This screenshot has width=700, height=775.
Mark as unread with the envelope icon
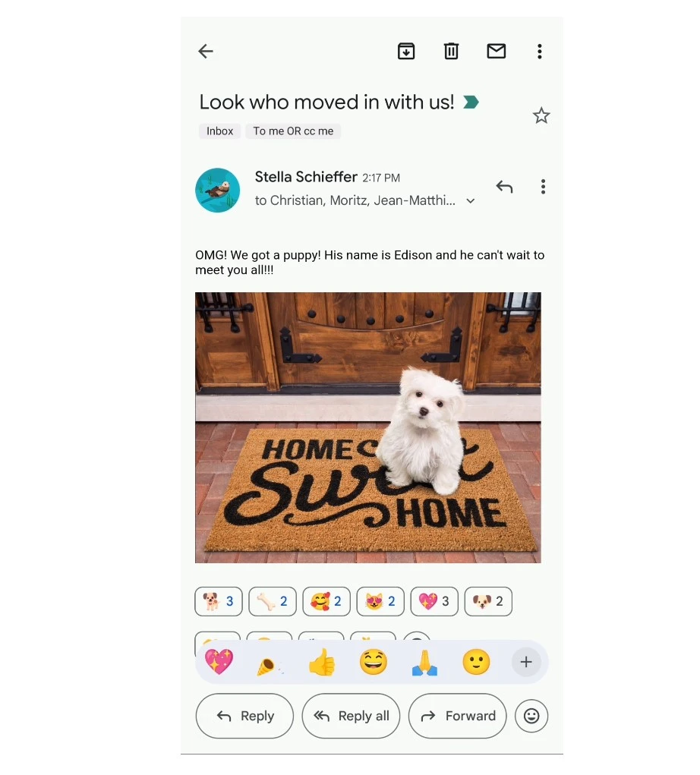(496, 51)
